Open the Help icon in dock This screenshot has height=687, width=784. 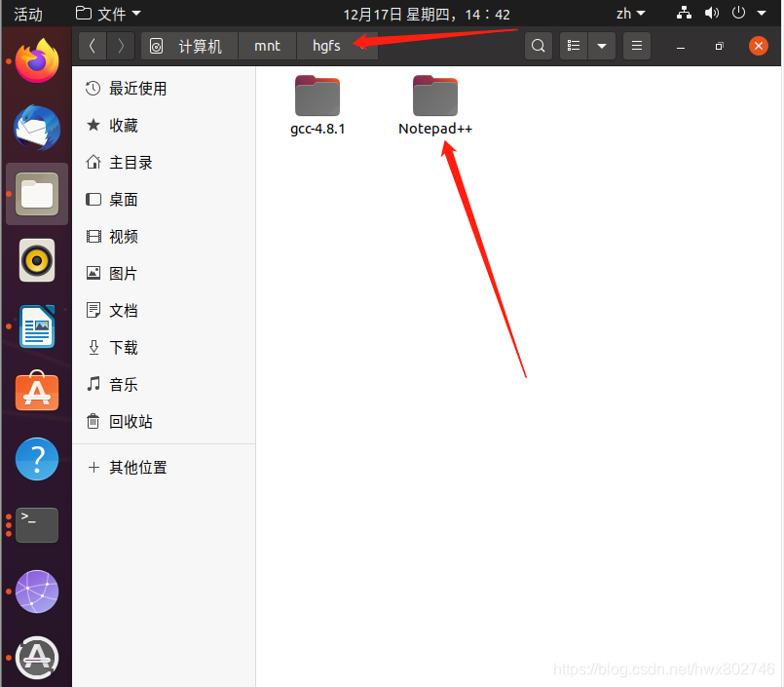[36, 459]
